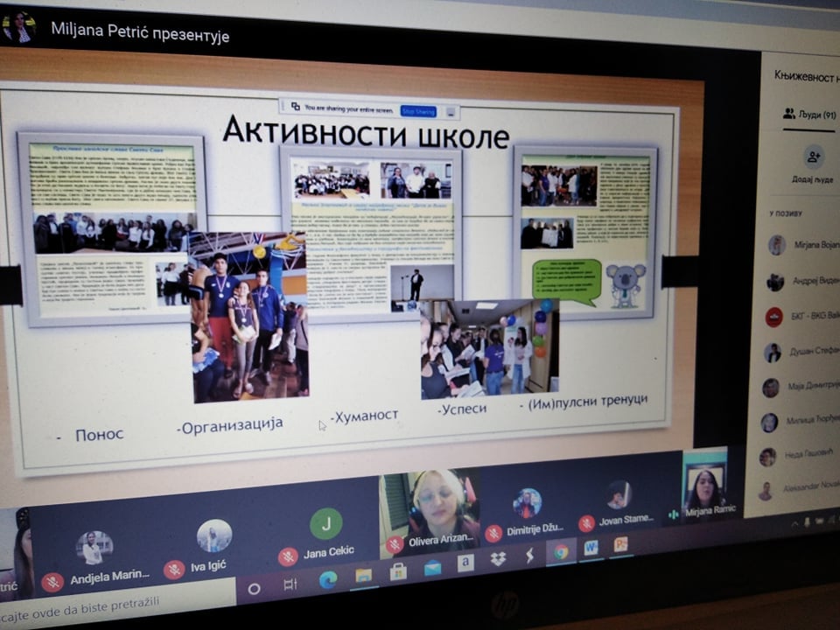
Task: Switch to PowerPoint on the taskbar
Action: click(x=620, y=544)
